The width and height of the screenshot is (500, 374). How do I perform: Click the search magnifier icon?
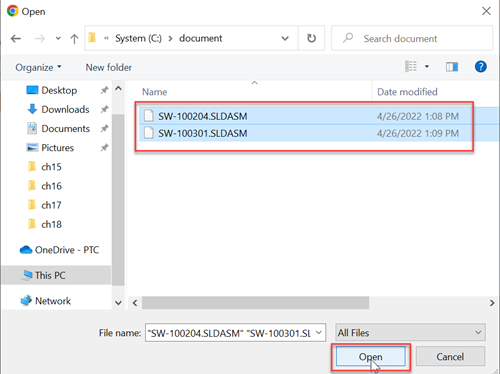point(348,38)
